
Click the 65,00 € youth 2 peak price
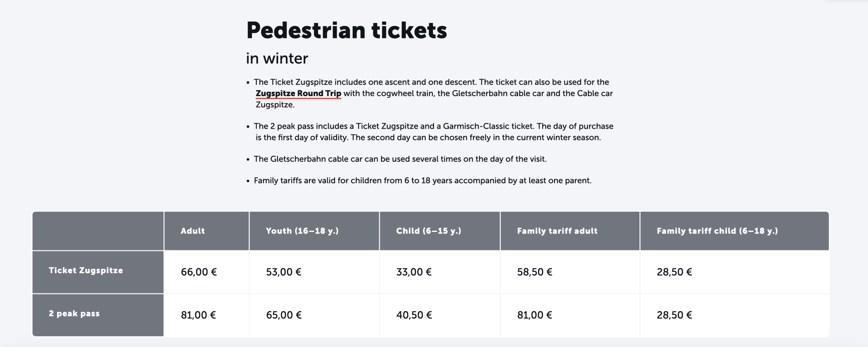point(283,315)
